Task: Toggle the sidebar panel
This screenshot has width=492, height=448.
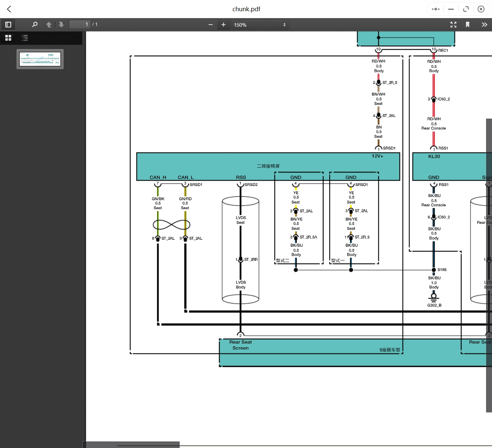Action: 8,25
